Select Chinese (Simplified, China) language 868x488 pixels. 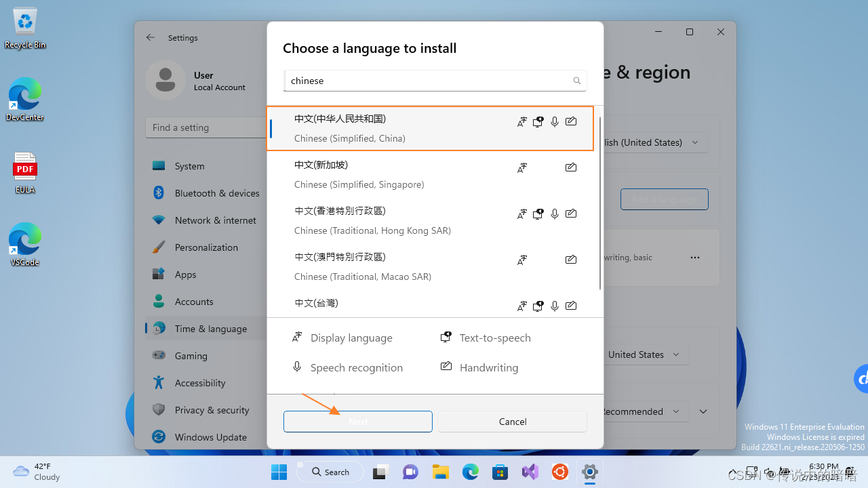click(431, 128)
